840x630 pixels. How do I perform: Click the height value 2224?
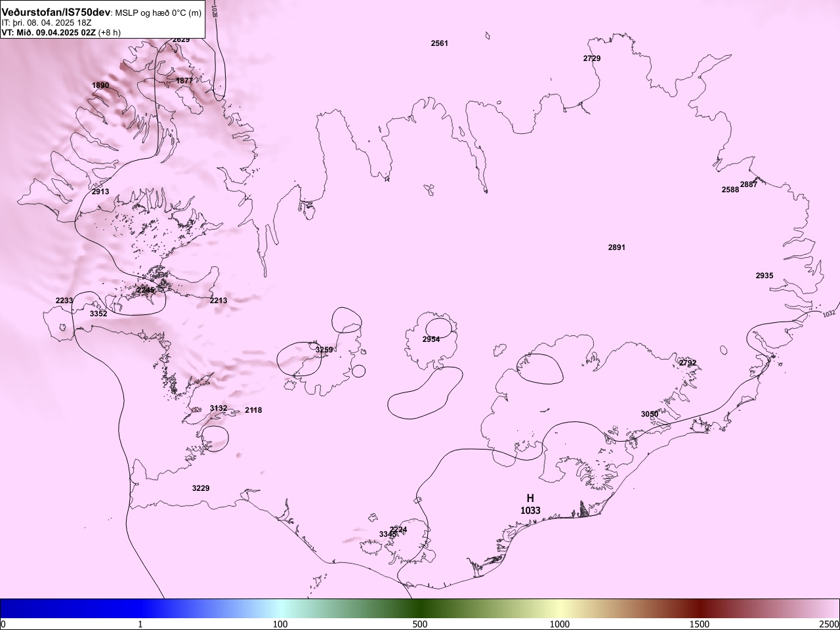398,530
